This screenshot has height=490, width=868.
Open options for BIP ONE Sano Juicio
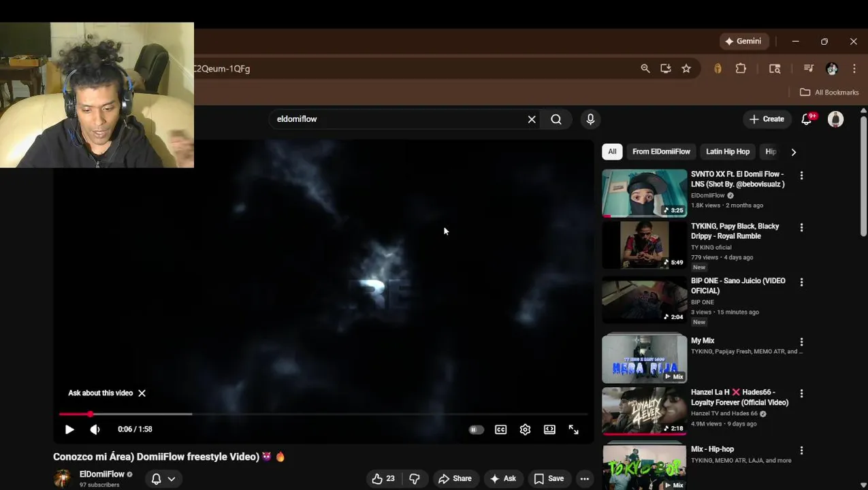[801, 282]
